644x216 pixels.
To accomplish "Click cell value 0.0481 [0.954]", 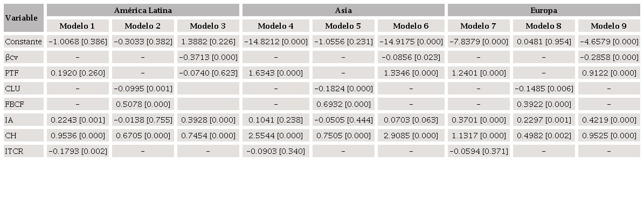I will tap(544, 42).
